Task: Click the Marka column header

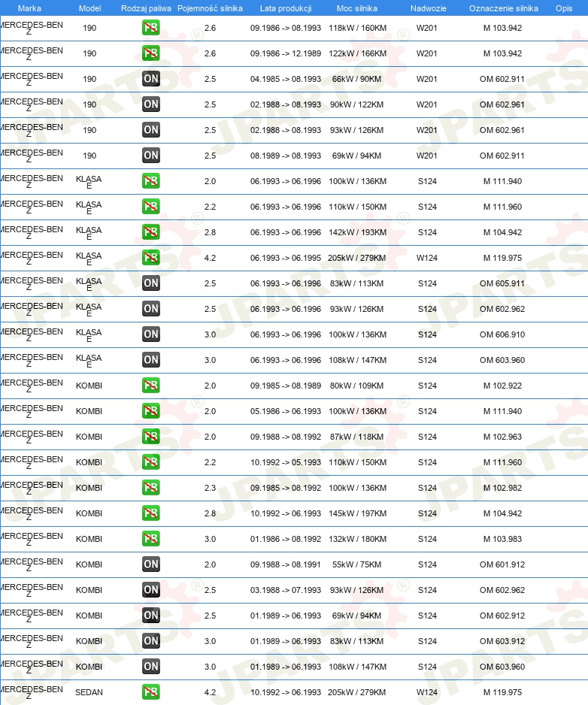Action: click(x=29, y=8)
